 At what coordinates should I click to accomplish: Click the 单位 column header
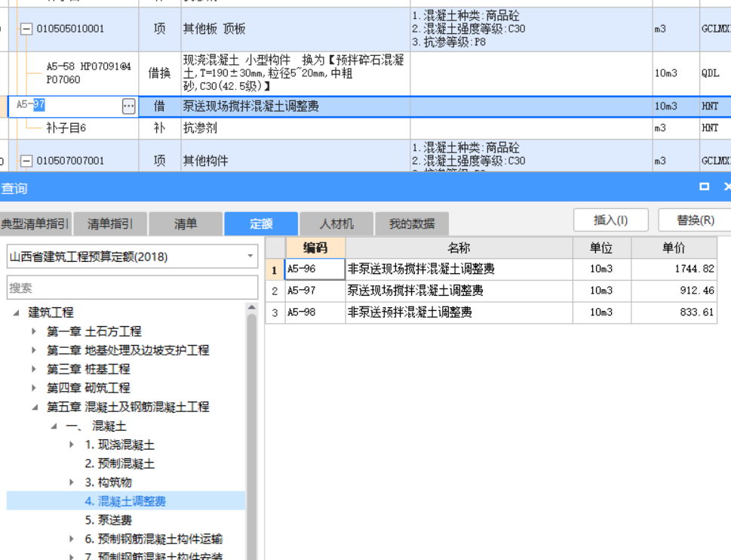click(602, 248)
